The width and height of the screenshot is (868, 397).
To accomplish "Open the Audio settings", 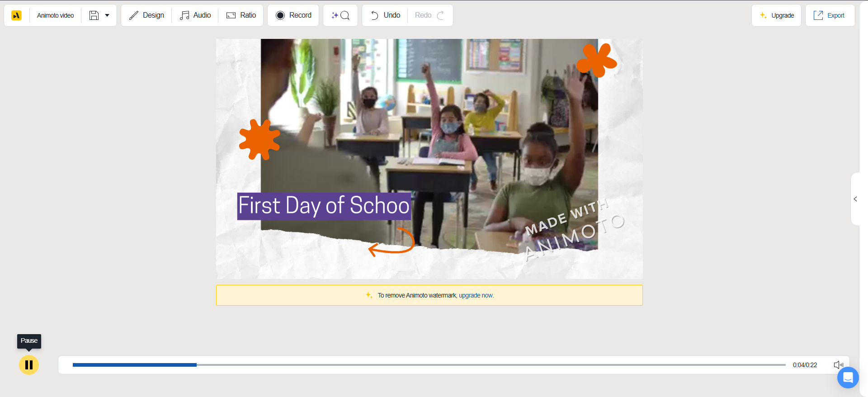I will tap(195, 15).
